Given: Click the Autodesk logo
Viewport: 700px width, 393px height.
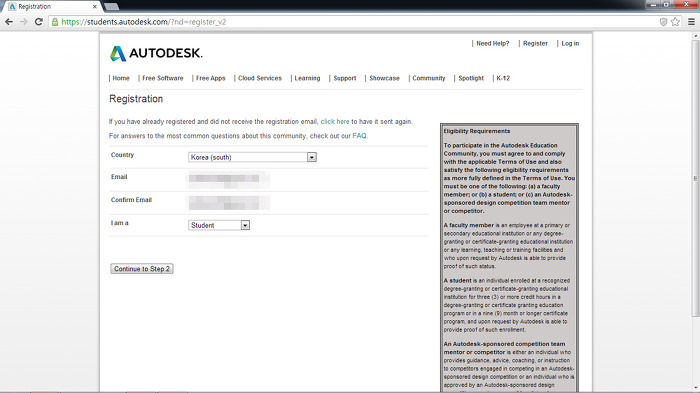Looking at the screenshot, I should 156,53.
